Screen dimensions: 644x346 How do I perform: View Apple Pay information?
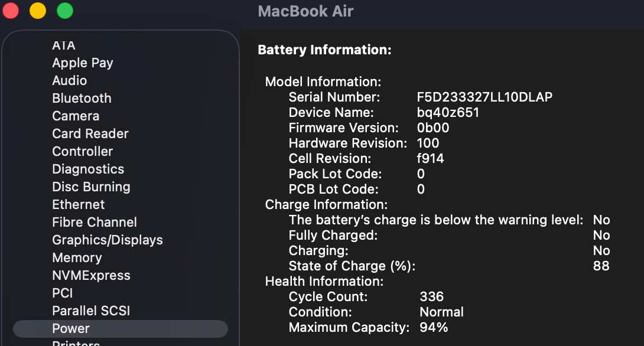click(83, 63)
